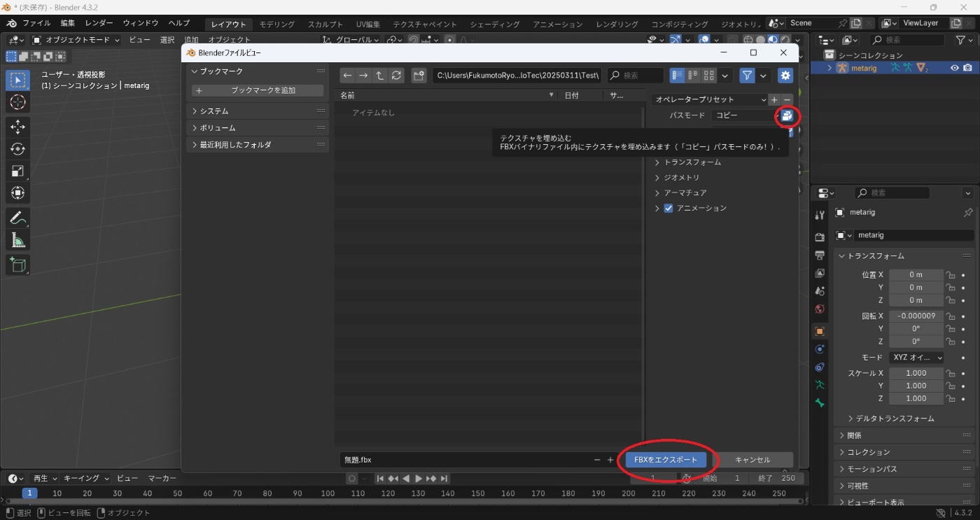Select the Move tool in the viewport toolbar

pyautogui.click(x=17, y=127)
